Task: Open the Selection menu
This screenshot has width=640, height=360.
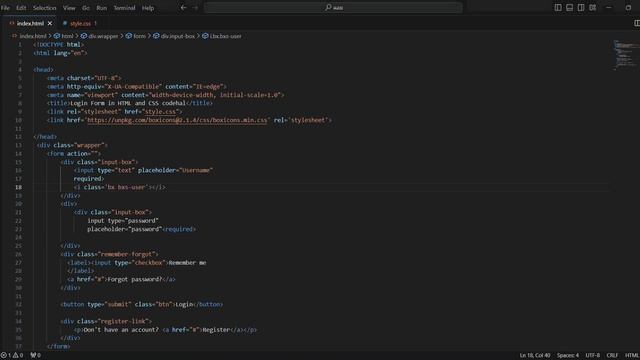Action: click(x=44, y=8)
